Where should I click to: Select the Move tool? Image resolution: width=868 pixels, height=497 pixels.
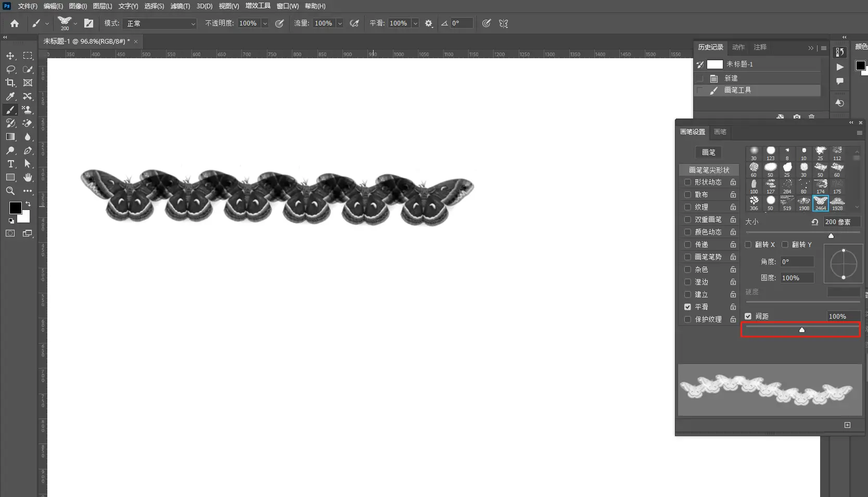(x=10, y=56)
